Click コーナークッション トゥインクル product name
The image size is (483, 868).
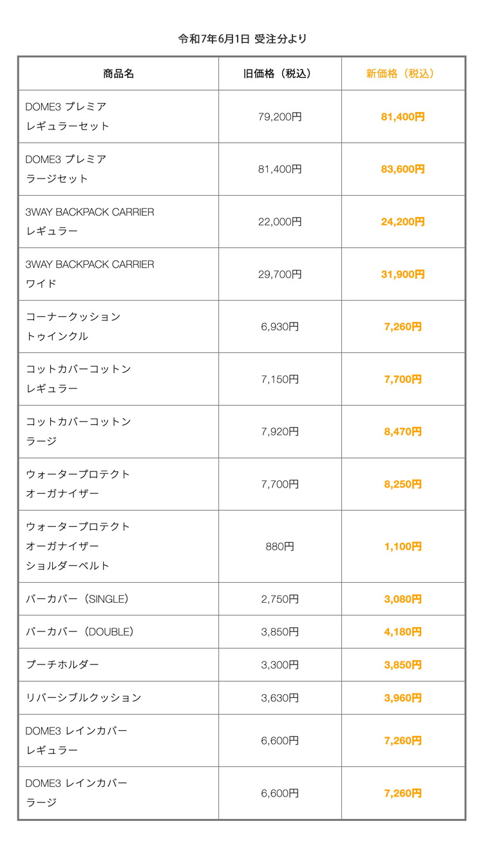coord(73,326)
